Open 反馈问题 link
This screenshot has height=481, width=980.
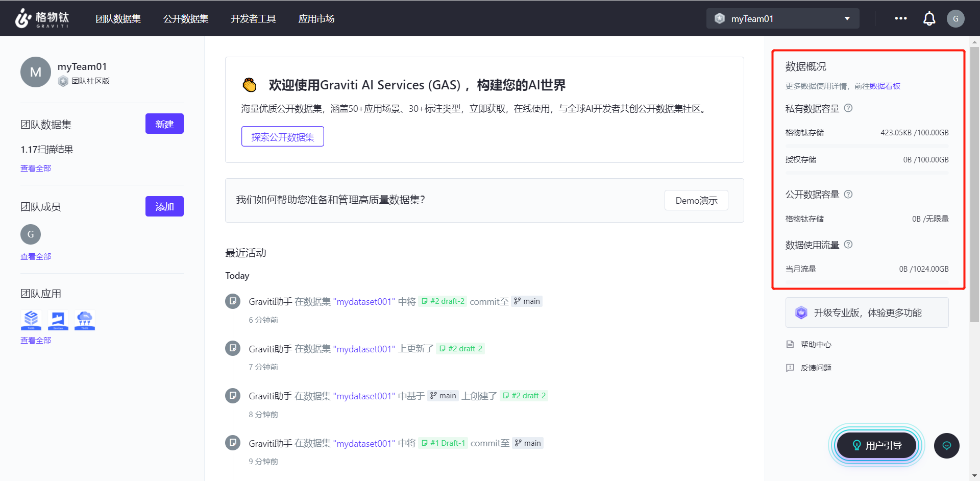coord(816,368)
